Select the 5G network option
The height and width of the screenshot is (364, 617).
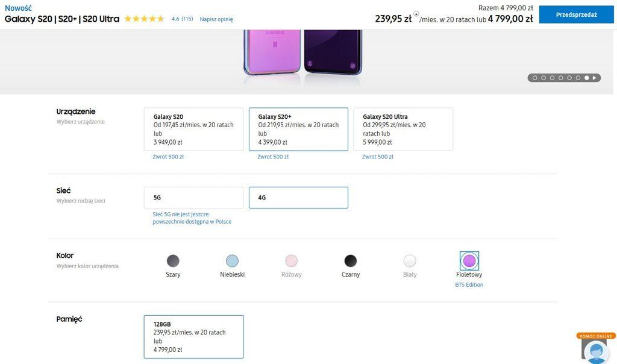193,198
